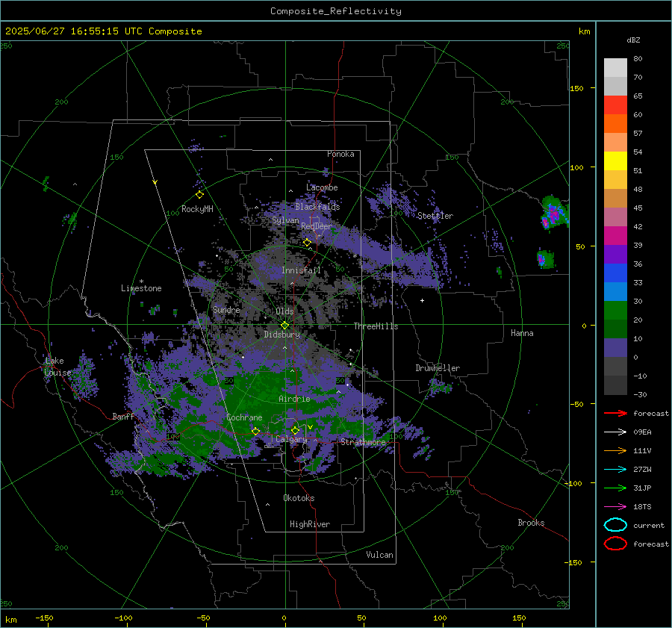Viewport: 672px width, 628px height.
Task: Click the red forecast arrow legend icon
Action: pos(615,413)
